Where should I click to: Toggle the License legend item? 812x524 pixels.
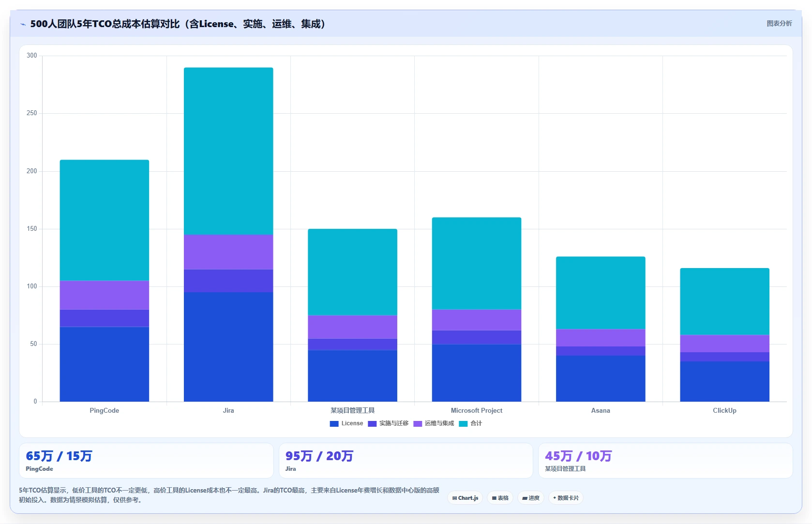click(x=346, y=423)
